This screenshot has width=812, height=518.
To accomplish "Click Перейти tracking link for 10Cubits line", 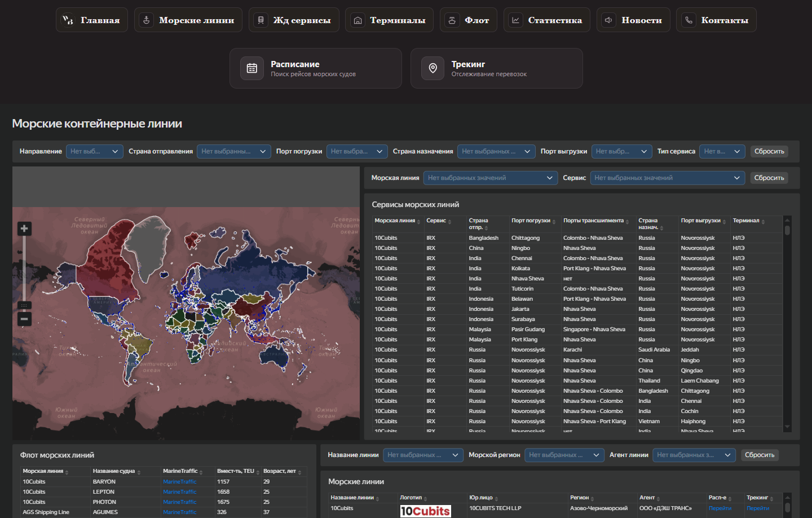I will [x=758, y=508].
